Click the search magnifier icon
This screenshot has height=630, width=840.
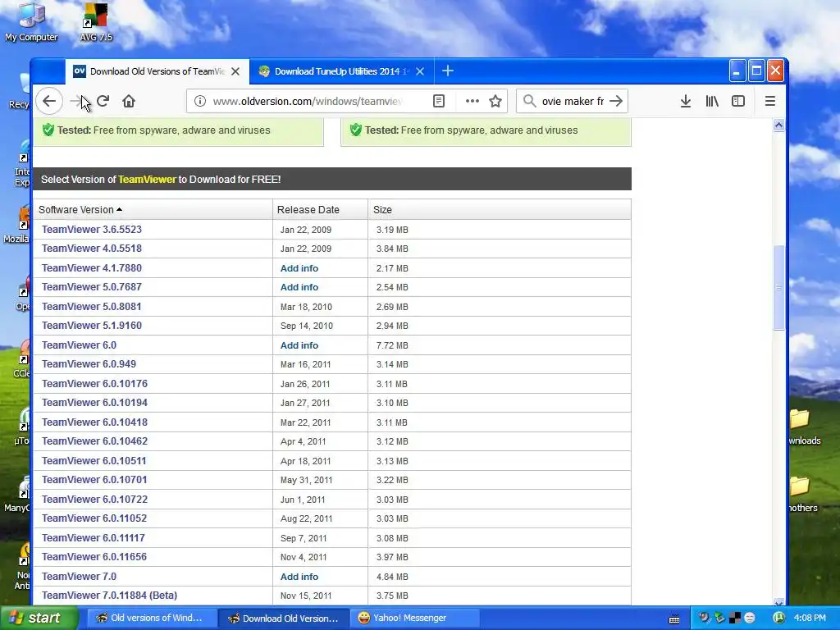(529, 101)
